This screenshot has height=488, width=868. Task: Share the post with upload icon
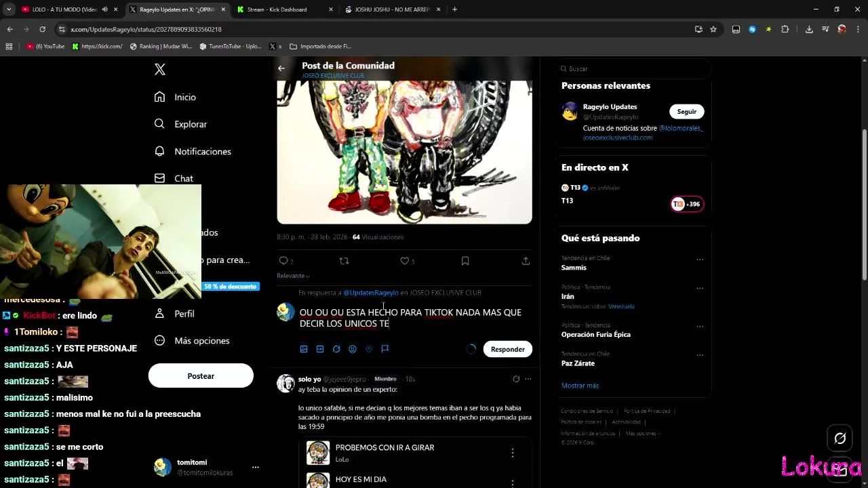tap(526, 261)
